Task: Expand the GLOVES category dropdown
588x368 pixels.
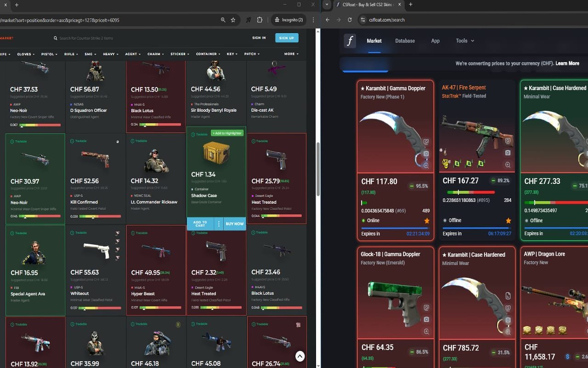Action: click(25, 54)
